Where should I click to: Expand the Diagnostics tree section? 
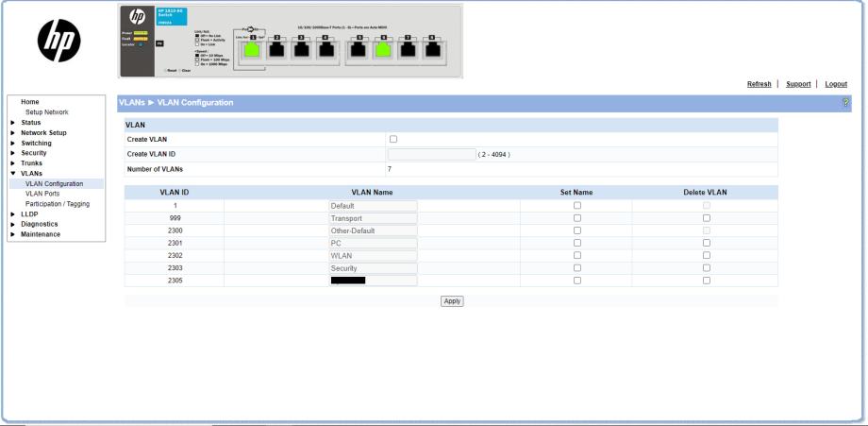pyautogui.click(x=12, y=224)
